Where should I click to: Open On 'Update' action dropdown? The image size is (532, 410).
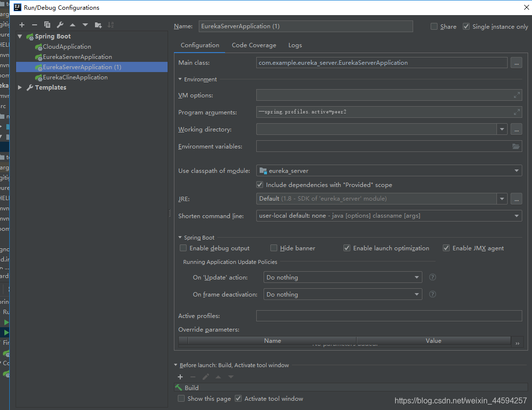tap(417, 278)
